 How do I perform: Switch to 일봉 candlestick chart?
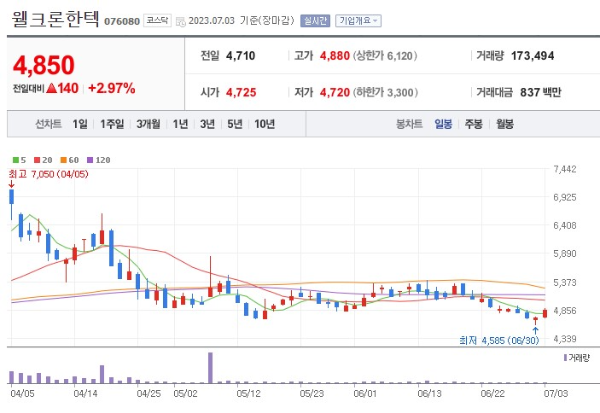pos(443,124)
